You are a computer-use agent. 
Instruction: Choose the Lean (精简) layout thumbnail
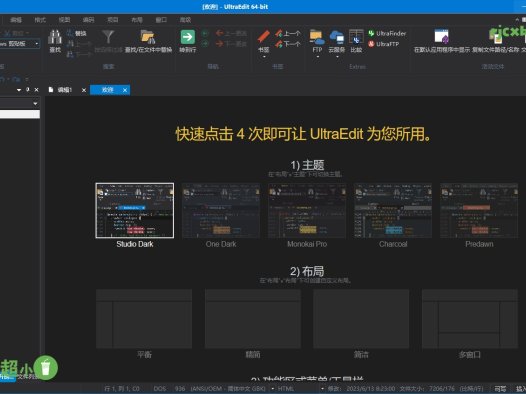point(253,319)
